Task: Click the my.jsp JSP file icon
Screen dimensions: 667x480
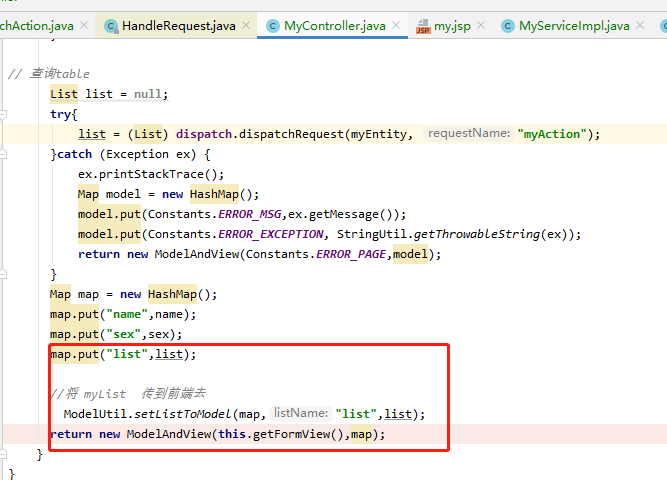Action: [x=423, y=26]
